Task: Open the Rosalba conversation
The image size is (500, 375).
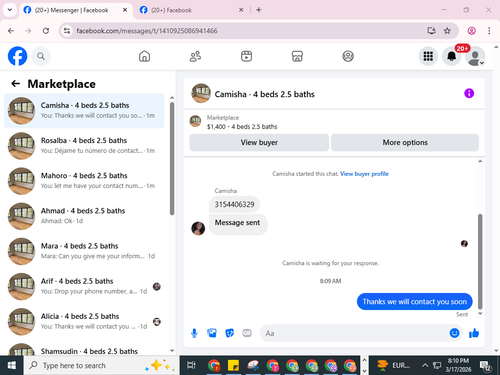Action: (x=84, y=146)
